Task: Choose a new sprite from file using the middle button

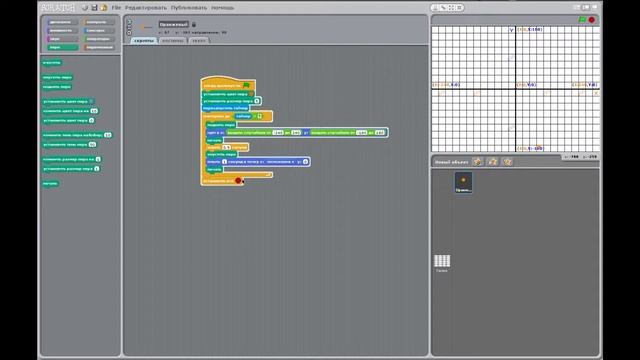Action: pyautogui.click(x=493, y=162)
